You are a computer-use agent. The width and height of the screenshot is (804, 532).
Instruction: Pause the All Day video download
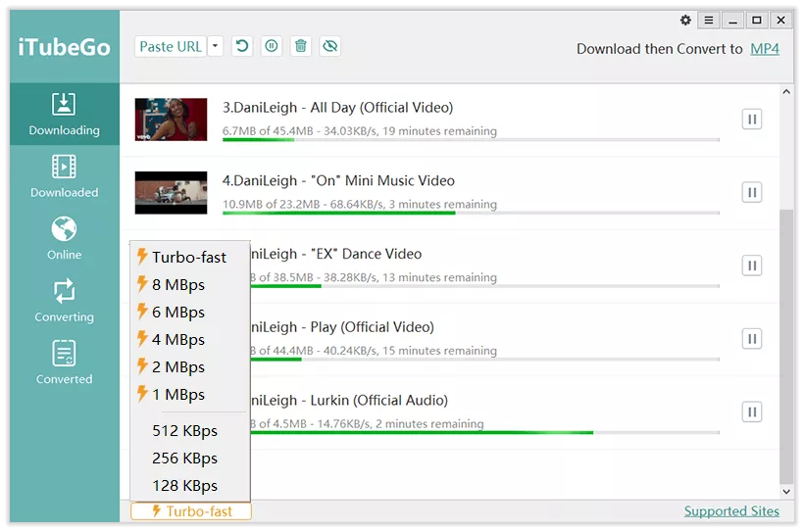coord(751,120)
